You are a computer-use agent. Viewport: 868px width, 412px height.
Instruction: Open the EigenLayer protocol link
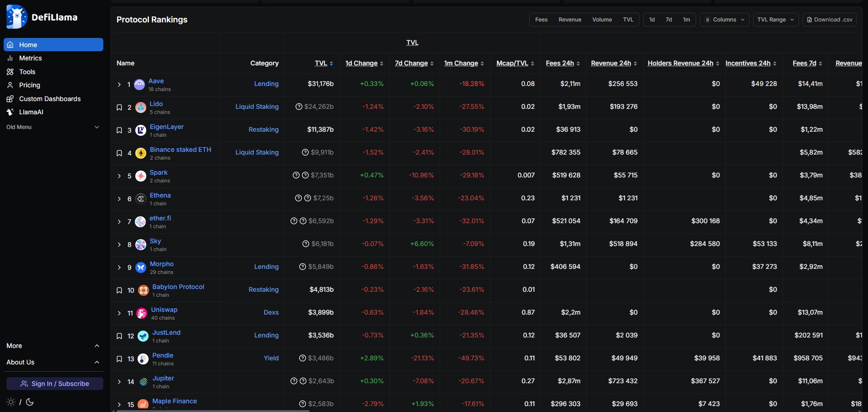tap(167, 127)
